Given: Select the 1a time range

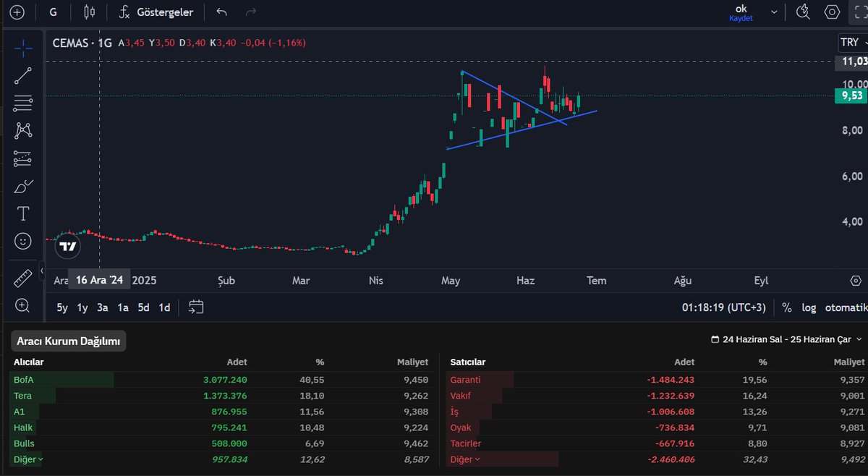Looking at the screenshot, I should point(123,307).
